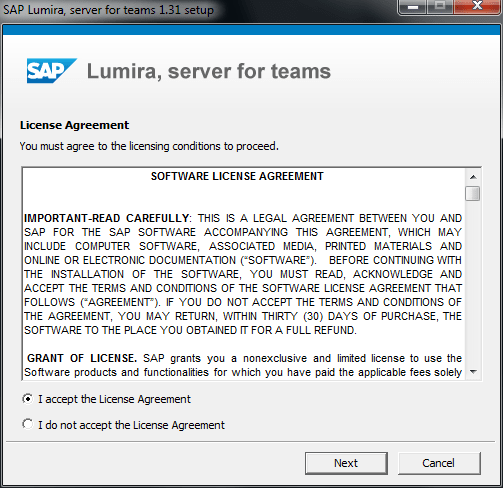Click 'IMPORTANT-READ CAREFULLY' text

point(107,218)
